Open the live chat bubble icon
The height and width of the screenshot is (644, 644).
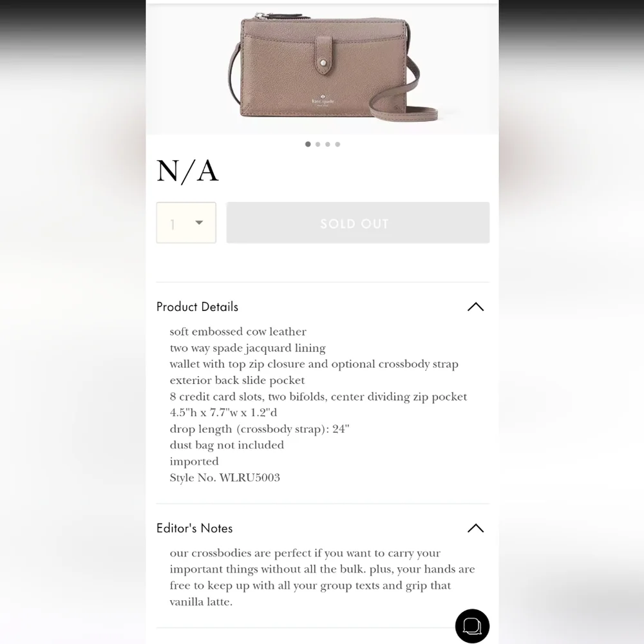coord(472,626)
